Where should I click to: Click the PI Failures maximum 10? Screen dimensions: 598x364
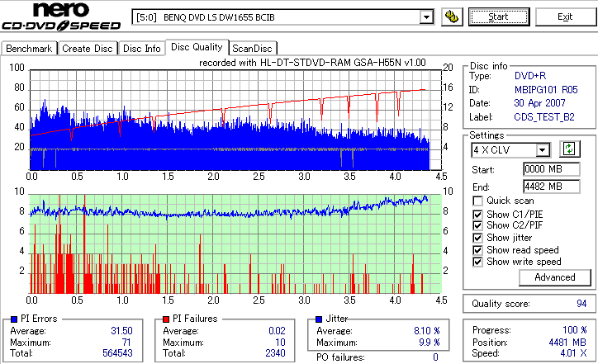[280, 343]
